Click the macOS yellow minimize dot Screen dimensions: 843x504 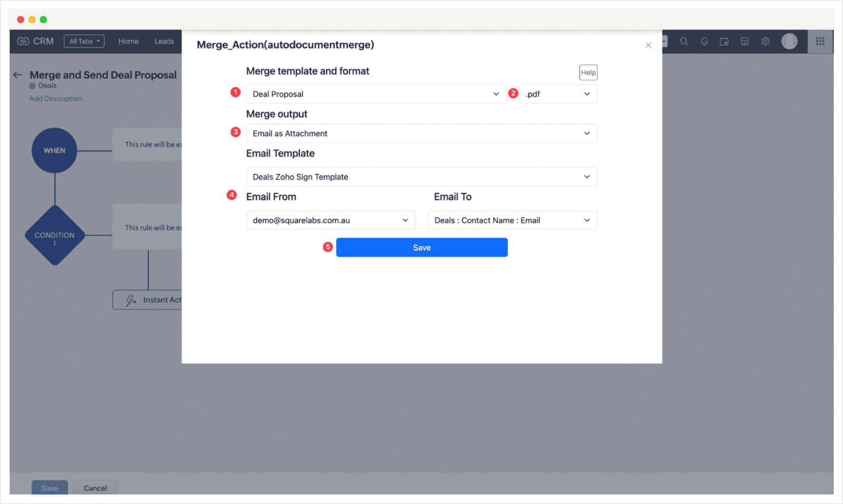click(x=32, y=19)
